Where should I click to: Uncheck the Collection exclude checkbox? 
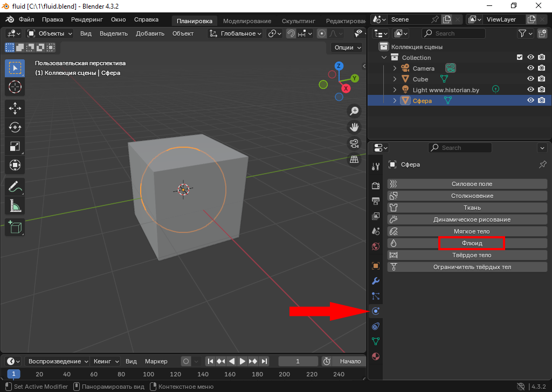point(520,58)
